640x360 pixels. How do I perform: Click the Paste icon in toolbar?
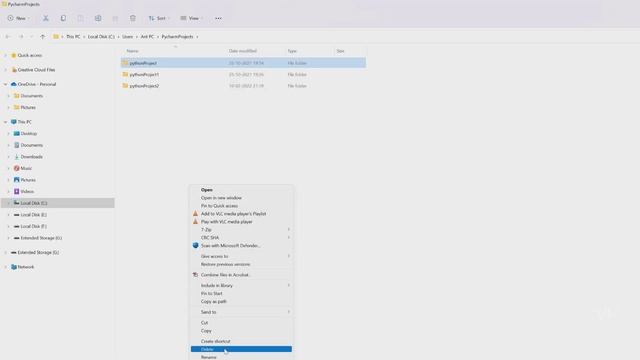coord(80,18)
